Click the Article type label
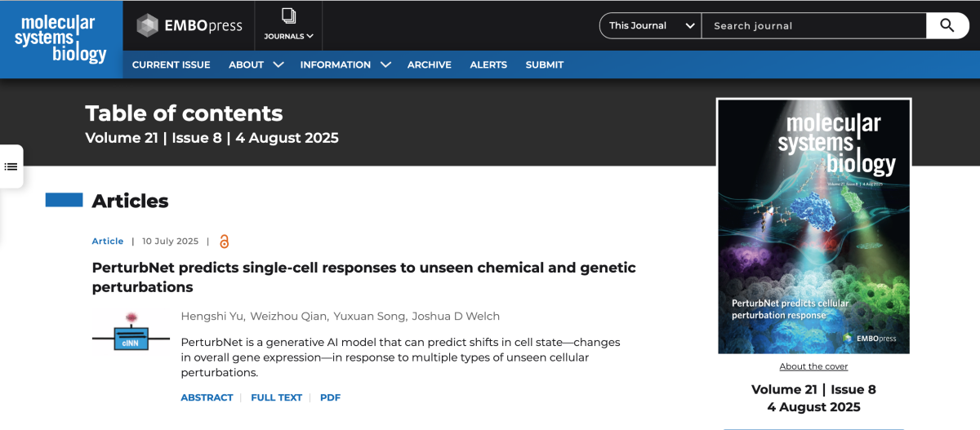This screenshot has height=430, width=980. click(x=108, y=242)
